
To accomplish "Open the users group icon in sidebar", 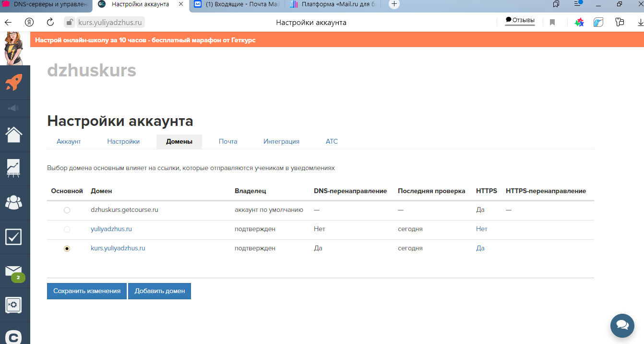I will (14, 202).
